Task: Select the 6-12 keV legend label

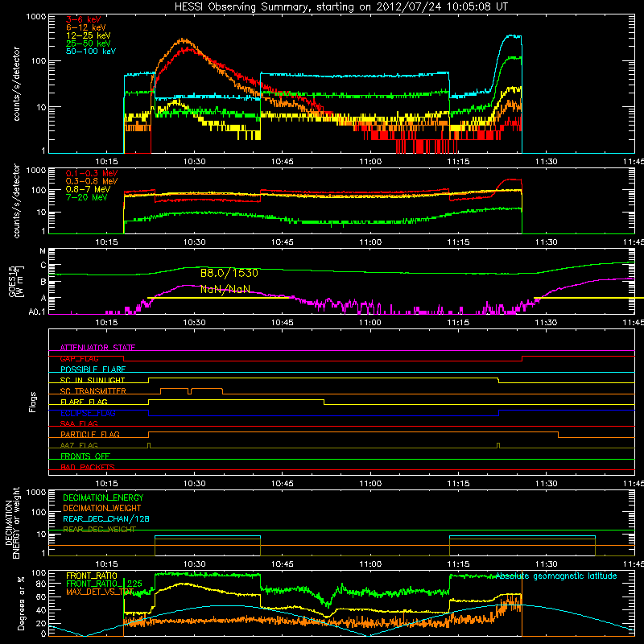Action: (86, 27)
